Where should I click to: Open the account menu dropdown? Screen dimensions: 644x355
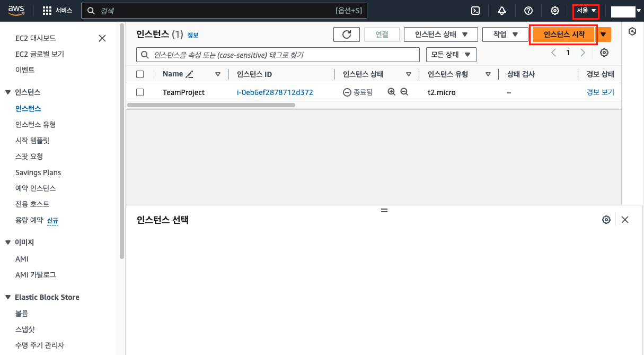[625, 11]
